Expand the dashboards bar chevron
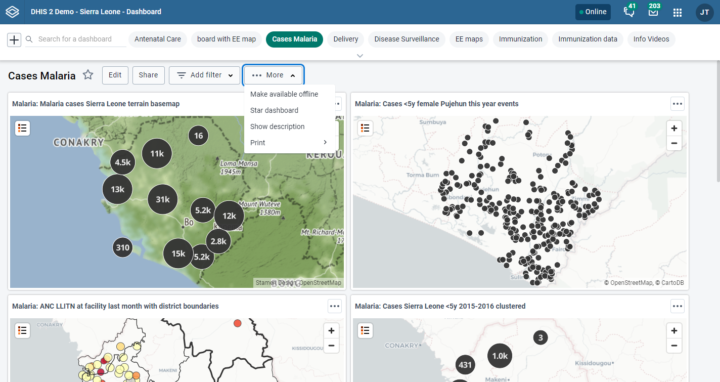720x382 pixels. coord(360,56)
